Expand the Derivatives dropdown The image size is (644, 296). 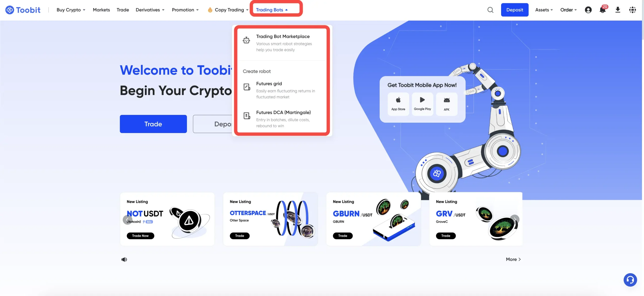(x=150, y=10)
